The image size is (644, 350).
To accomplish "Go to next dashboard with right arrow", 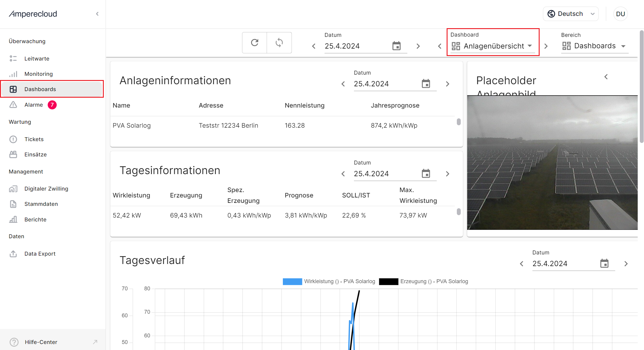I will pyautogui.click(x=546, y=46).
